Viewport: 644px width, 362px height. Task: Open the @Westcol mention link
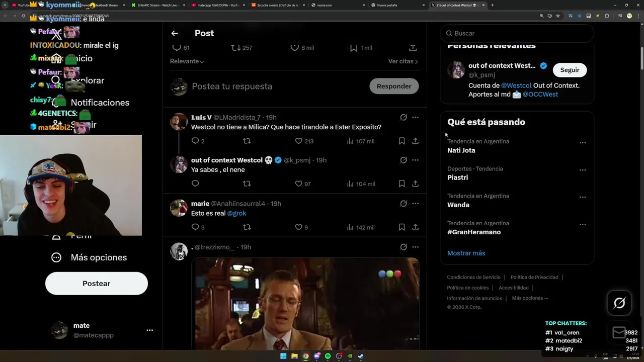point(516,85)
